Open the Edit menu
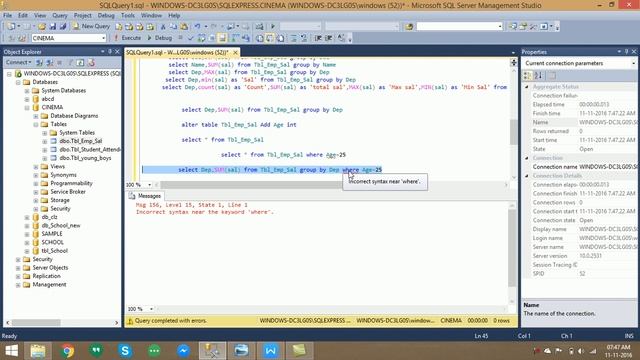The height and width of the screenshot is (360, 640). point(23,16)
